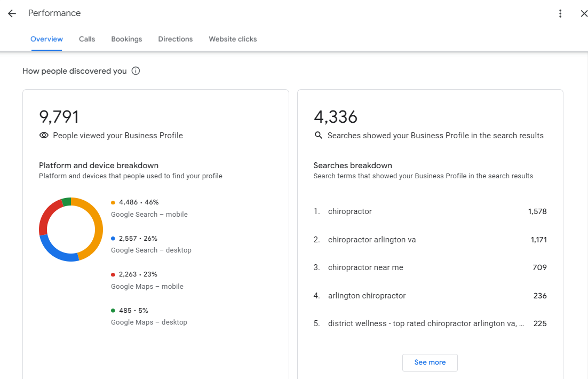Switch to the Calls tab
The width and height of the screenshot is (588, 379).
pos(87,39)
